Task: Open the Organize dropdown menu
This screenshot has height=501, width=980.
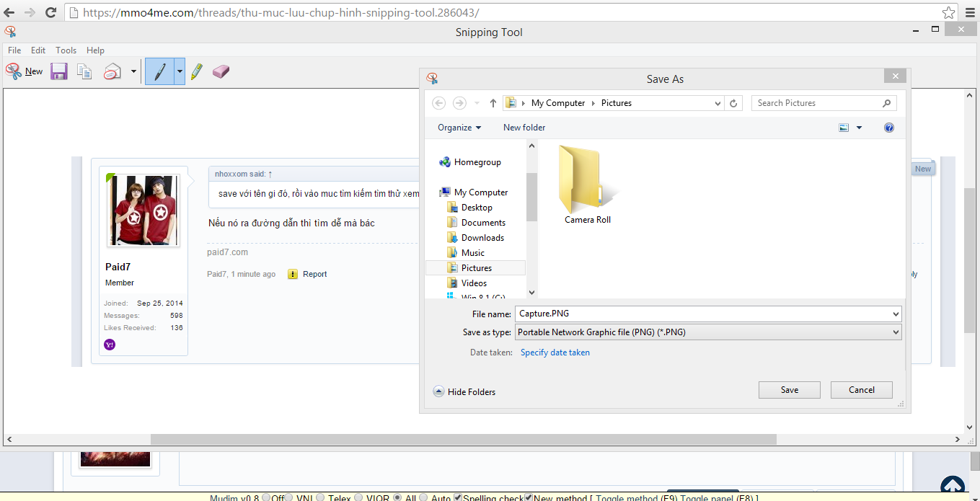Action: (x=459, y=128)
